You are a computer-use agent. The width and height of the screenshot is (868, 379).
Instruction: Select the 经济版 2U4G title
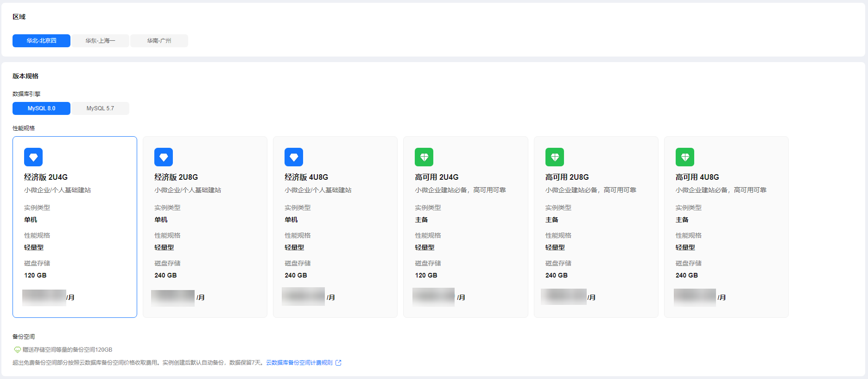(46, 177)
